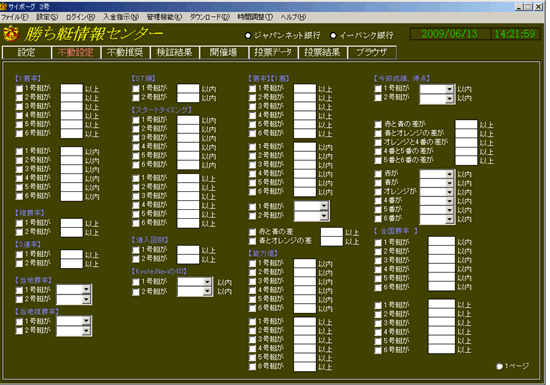Open the 管理機能(K) menu
This screenshot has height=385, width=550.
tap(164, 17)
